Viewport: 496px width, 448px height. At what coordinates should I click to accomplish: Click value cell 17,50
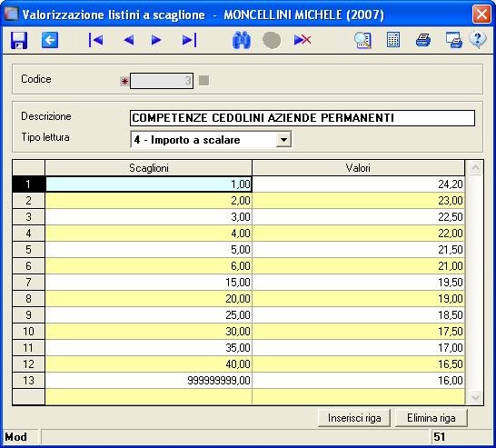pos(359,332)
